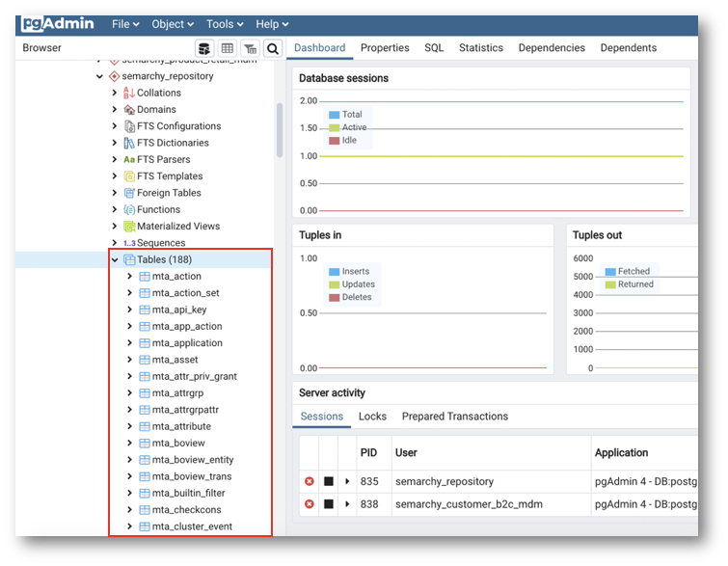The width and height of the screenshot is (728, 566).
Task: Open the Help menu
Action: tap(272, 24)
